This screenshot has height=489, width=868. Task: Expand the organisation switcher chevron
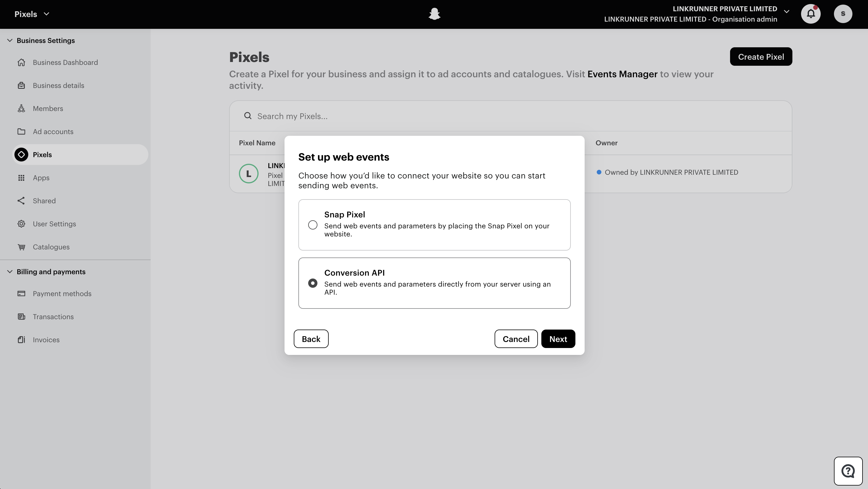click(786, 12)
